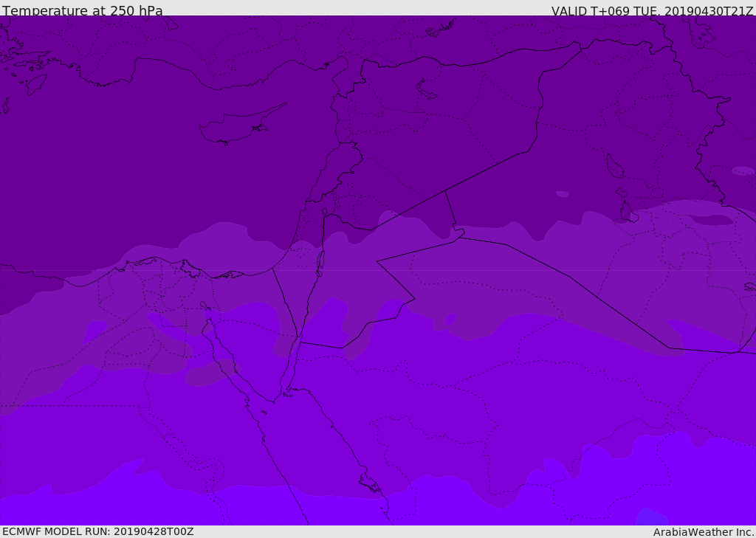Click the 'VALID T+069 TUE. 20190430T21Z' label
756x538 pixels.
[653, 11]
